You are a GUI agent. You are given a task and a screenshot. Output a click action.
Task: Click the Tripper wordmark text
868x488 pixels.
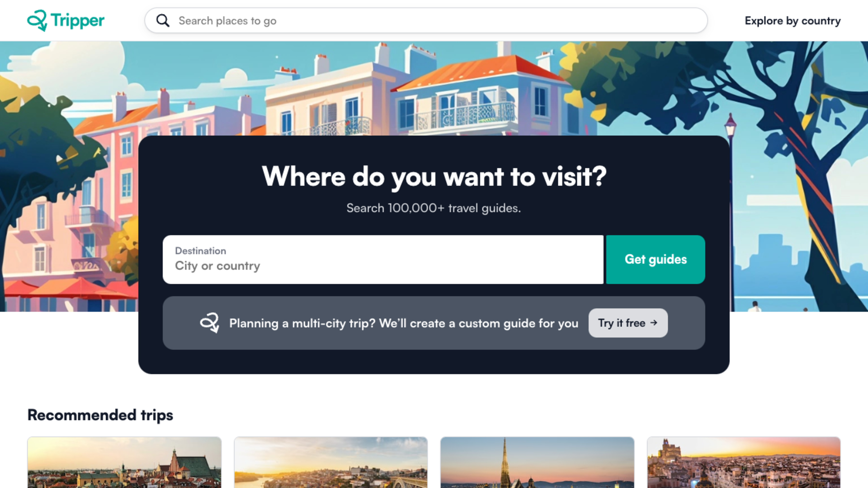pos(78,21)
